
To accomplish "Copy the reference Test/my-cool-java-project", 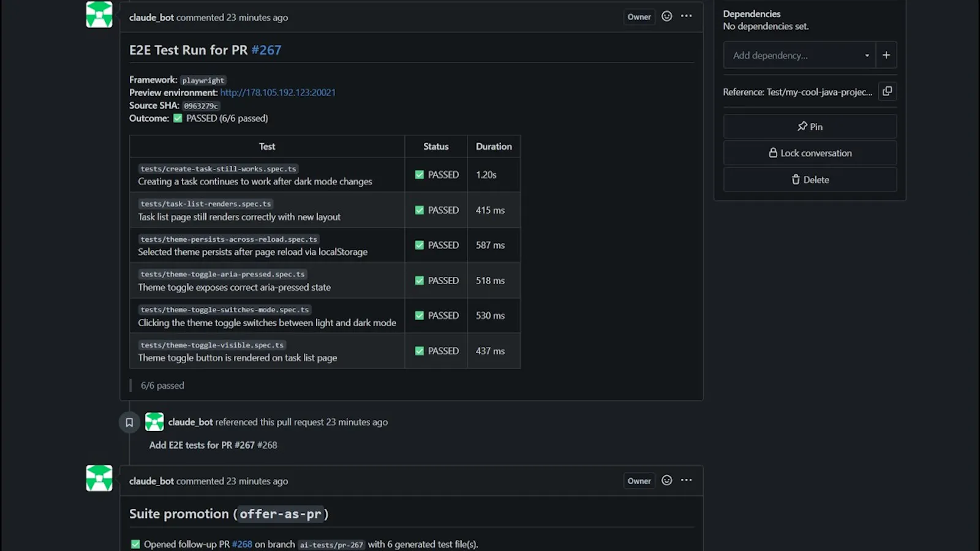I will (887, 91).
